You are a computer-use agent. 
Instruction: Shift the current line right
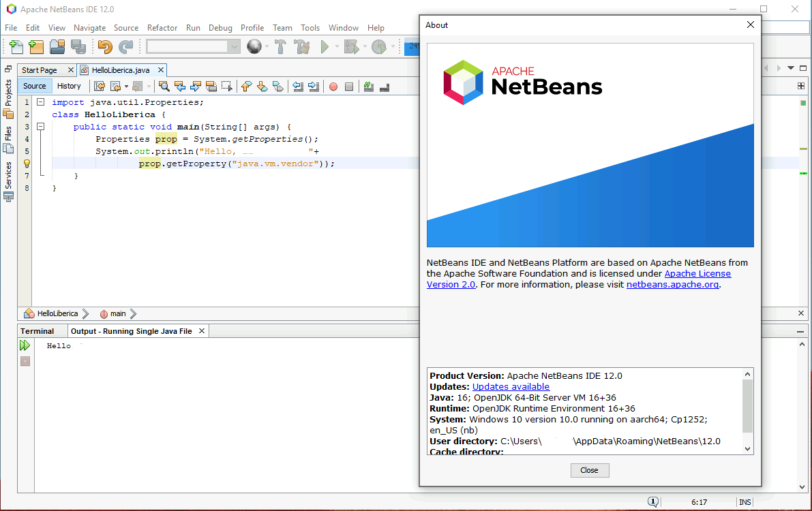click(312, 87)
